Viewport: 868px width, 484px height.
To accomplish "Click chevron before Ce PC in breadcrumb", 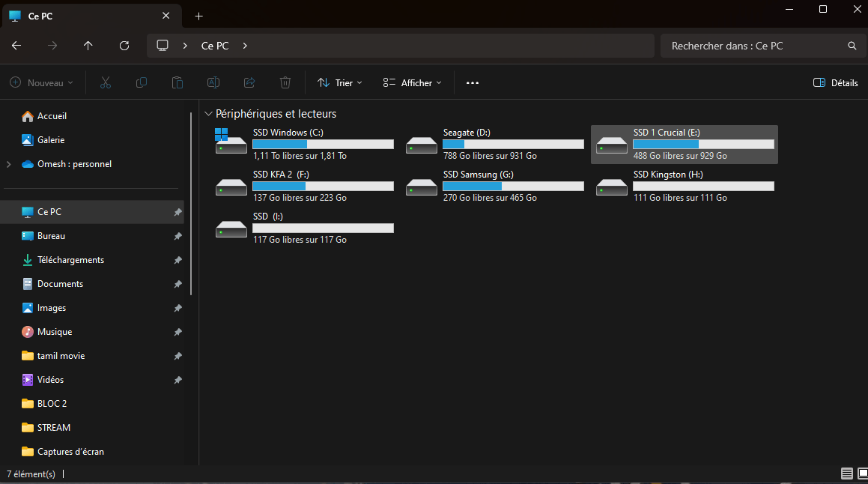I will pos(185,46).
